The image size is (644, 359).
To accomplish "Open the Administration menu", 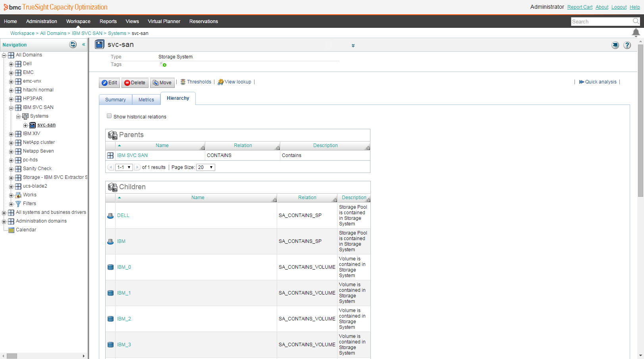I will click(42, 21).
